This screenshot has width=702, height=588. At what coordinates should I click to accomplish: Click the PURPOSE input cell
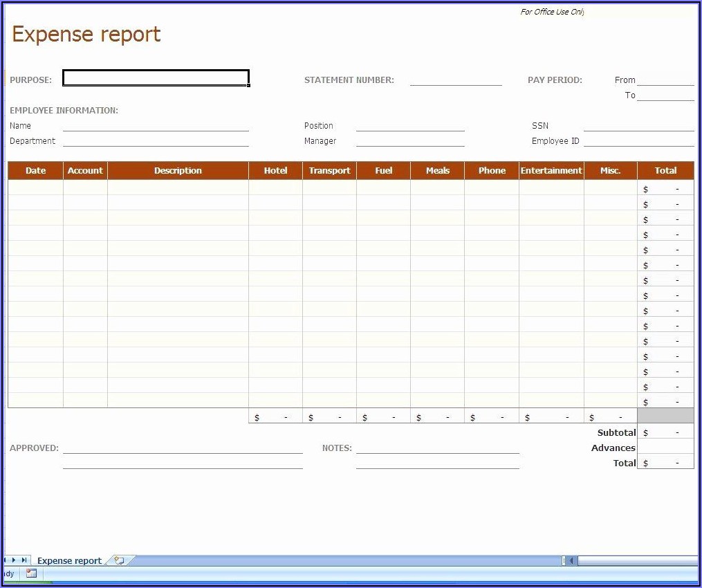[x=156, y=79]
